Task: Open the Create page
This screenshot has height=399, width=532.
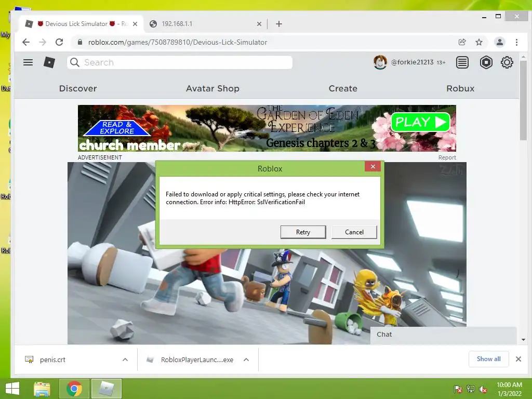Action: point(343,88)
